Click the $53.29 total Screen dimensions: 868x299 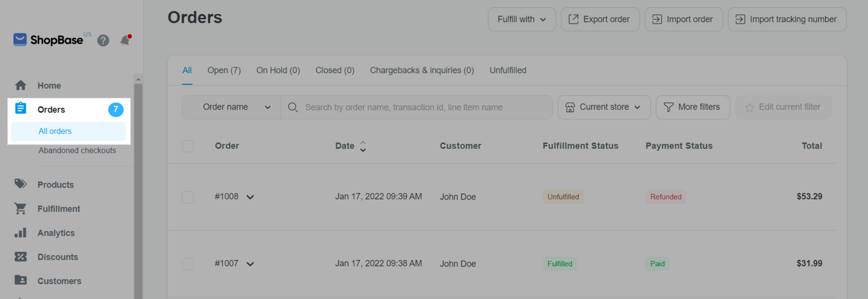[x=809, y=196]
